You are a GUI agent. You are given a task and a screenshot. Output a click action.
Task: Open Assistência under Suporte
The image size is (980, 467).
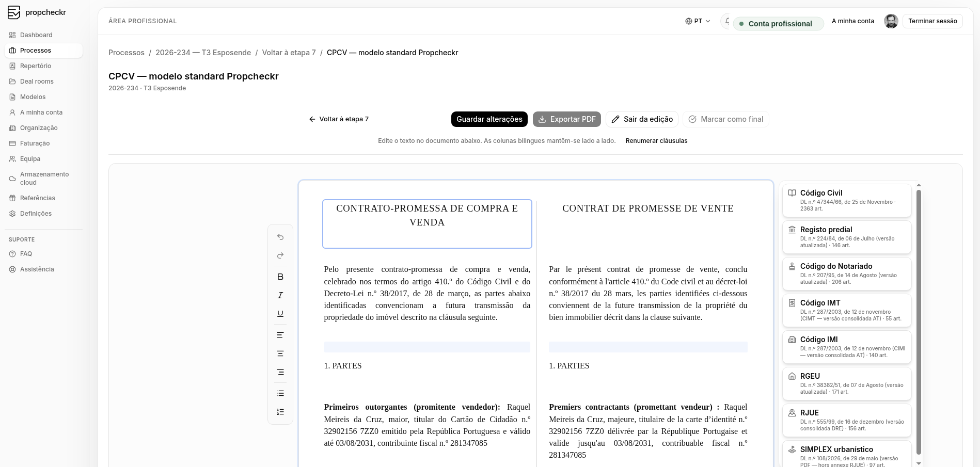click(43, 269)
